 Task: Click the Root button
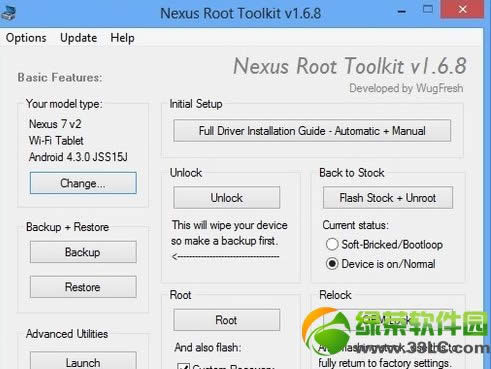(226, 320)
